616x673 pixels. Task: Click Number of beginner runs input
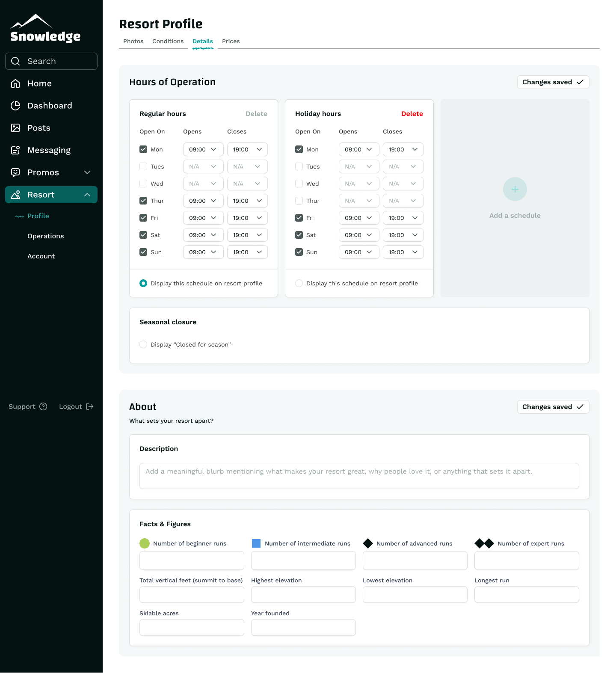coord(192,560)
